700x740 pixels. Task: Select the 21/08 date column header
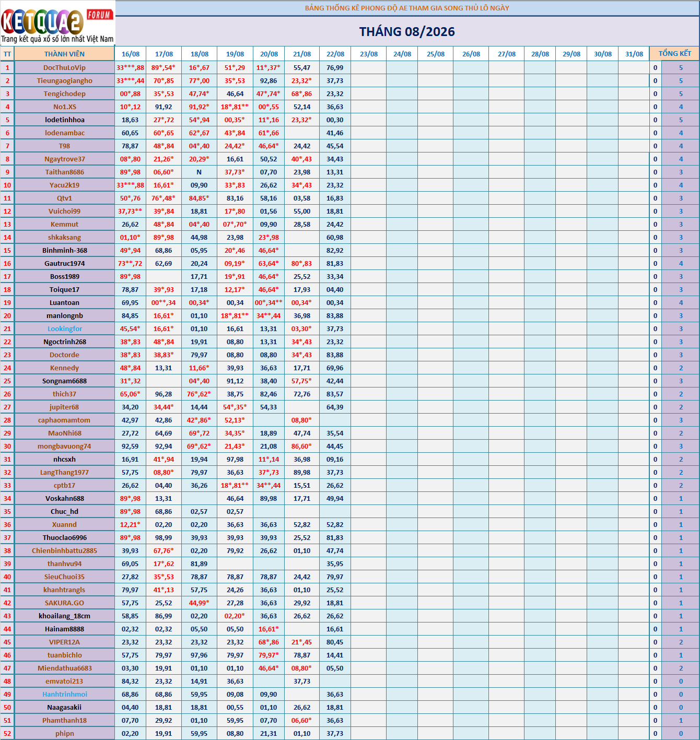pyautogui.click(x=302, y=54)
